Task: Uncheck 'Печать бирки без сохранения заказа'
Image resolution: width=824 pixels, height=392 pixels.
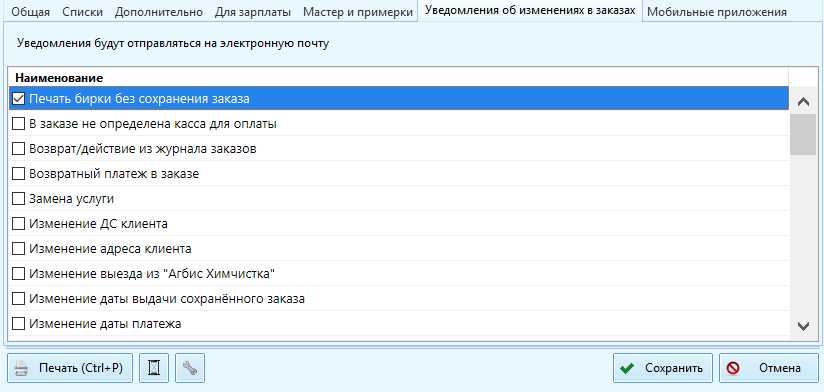Action: [18, 98]
